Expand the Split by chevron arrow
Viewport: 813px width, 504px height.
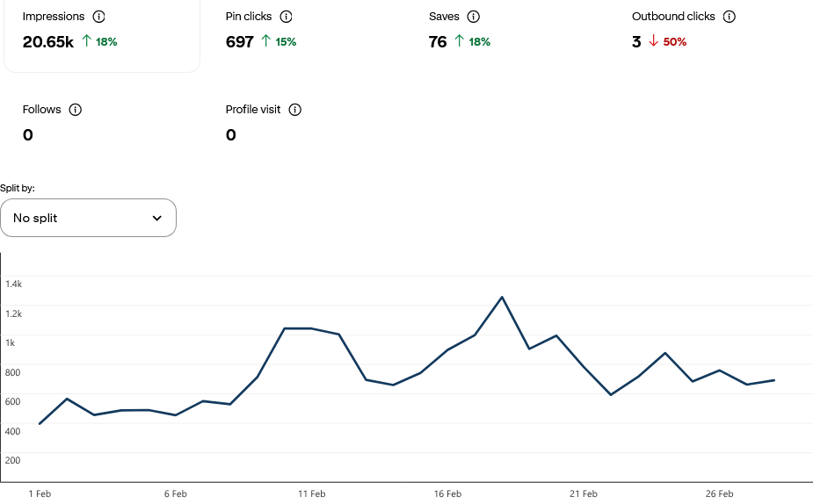(x=157, y=218)
